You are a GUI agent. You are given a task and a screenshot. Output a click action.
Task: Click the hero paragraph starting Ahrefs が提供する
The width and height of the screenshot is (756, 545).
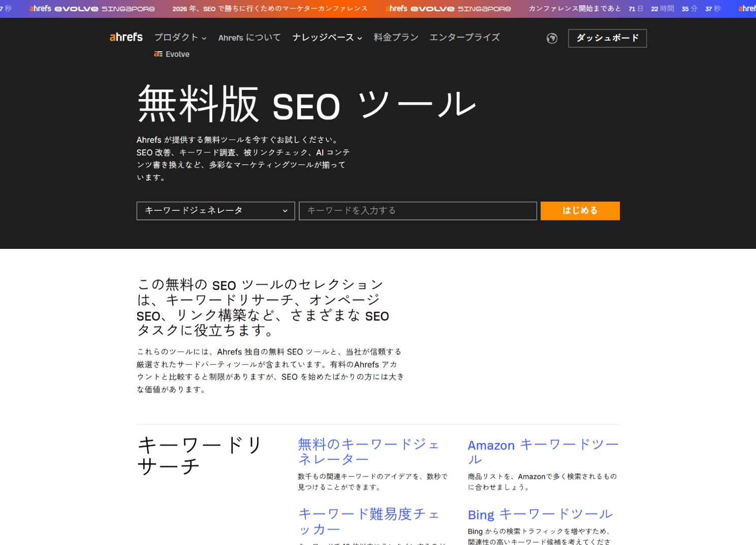243,158
